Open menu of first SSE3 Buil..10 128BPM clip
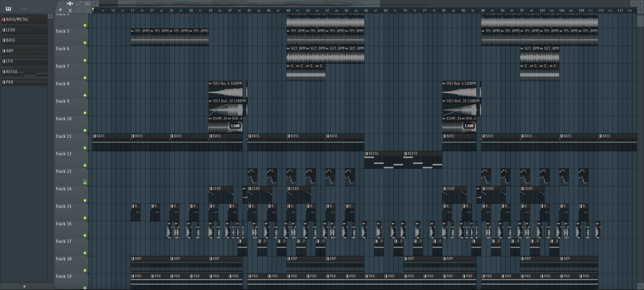Screen dimensions: 644x290 (210, 101)
